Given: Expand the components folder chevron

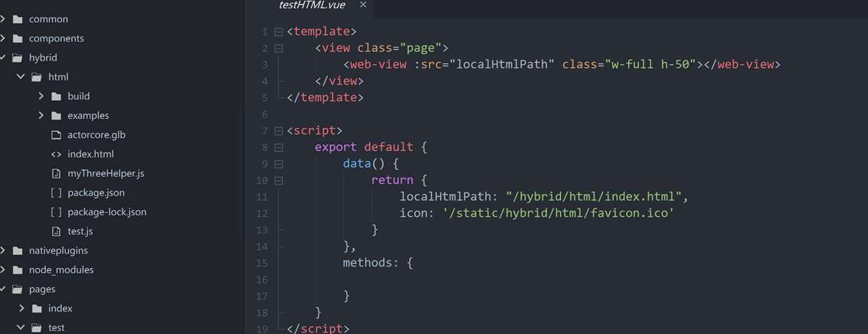Looking at the screenshot, I should (x=3, y=39).
